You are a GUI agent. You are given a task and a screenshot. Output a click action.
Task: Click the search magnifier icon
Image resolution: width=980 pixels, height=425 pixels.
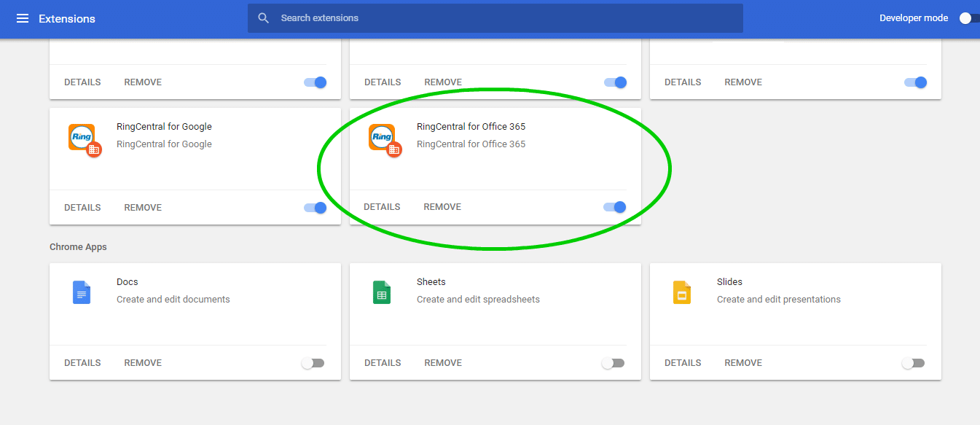coord(264,18)
